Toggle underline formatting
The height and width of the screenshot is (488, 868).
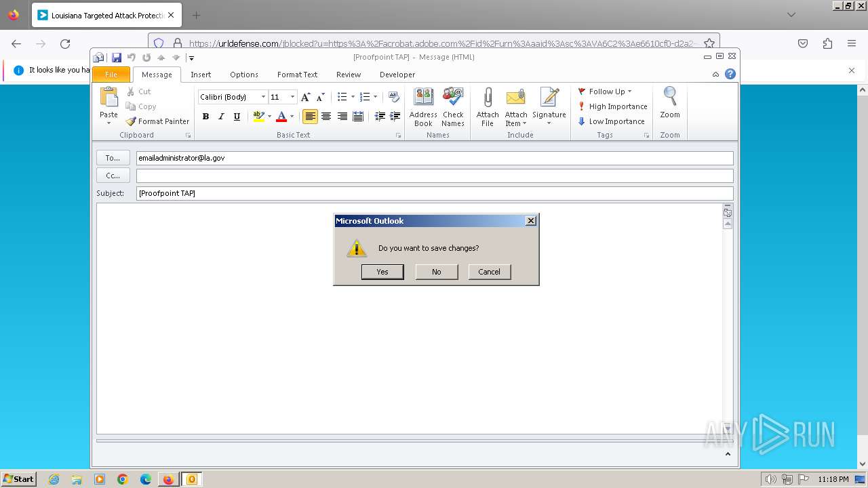click(x=237, y=117)
